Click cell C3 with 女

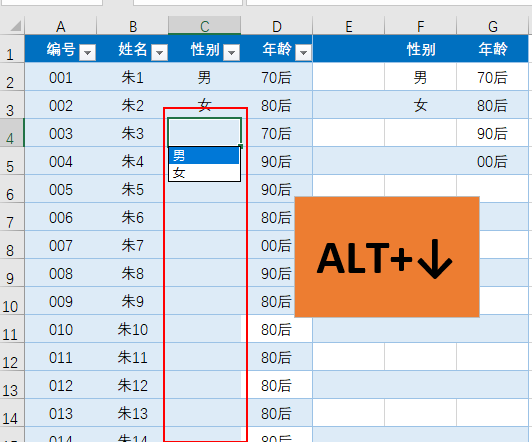pyautogui.click(x=205, y=104)
